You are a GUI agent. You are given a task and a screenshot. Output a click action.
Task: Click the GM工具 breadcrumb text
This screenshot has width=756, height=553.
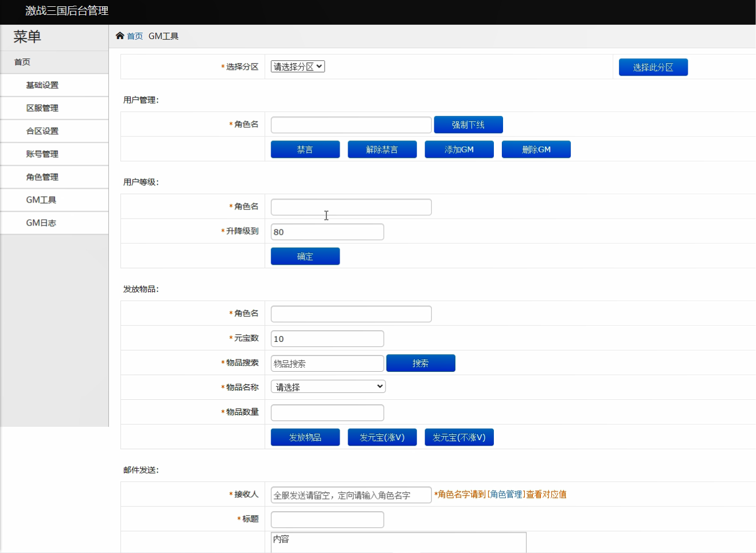pos(163,36)
